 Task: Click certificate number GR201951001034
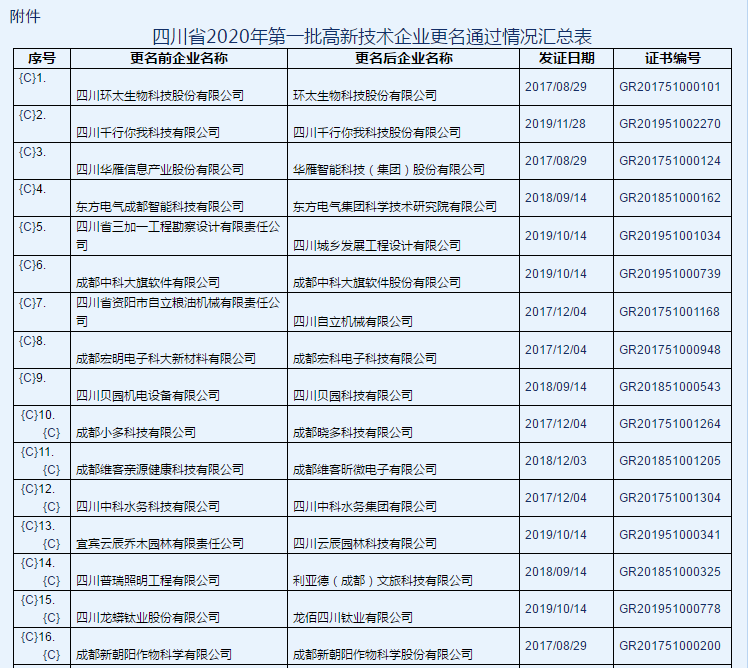(x=670, y=236)
